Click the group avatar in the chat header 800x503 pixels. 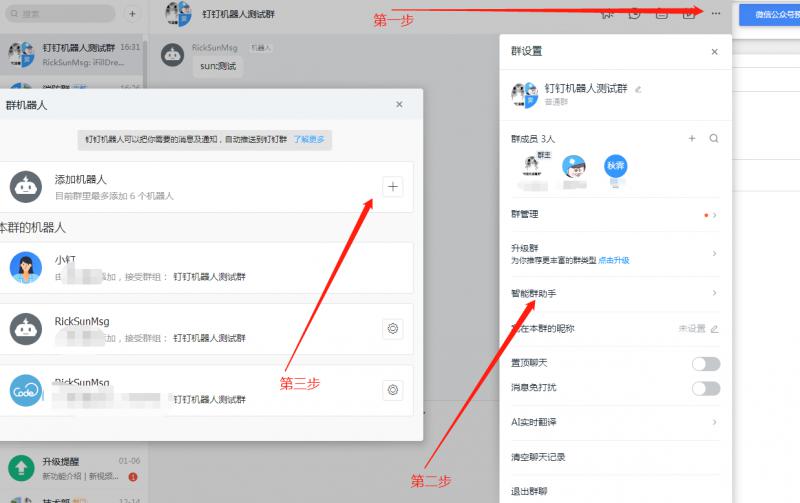point(178,14)
